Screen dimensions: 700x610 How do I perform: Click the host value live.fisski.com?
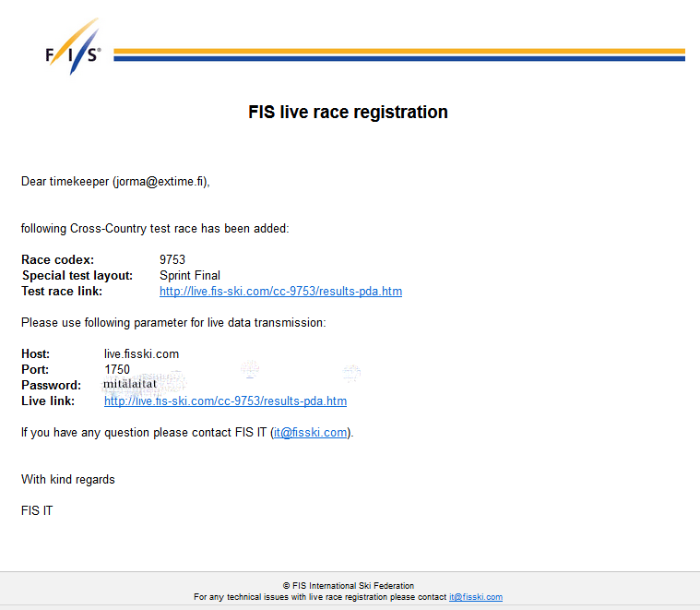141,354
